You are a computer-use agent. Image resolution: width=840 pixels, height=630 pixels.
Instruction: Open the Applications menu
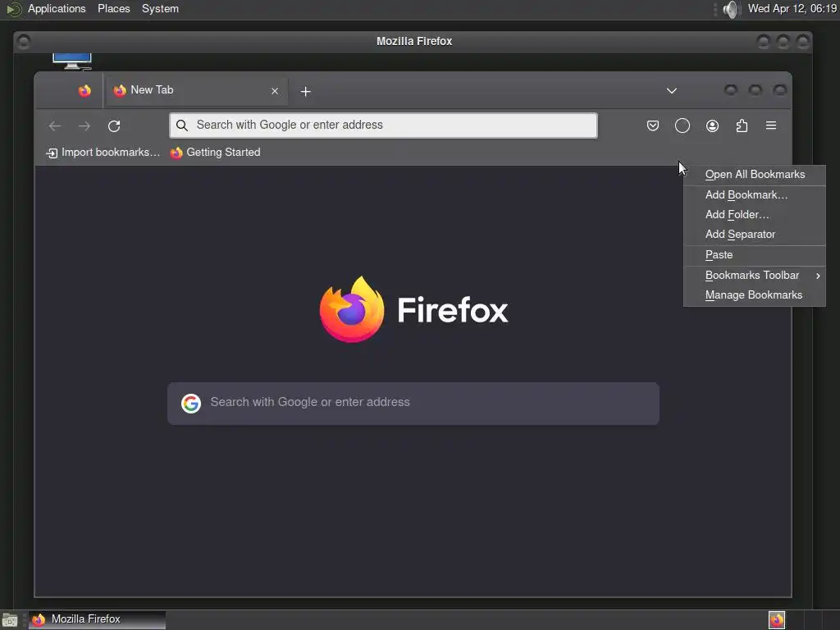click(57, 9)
